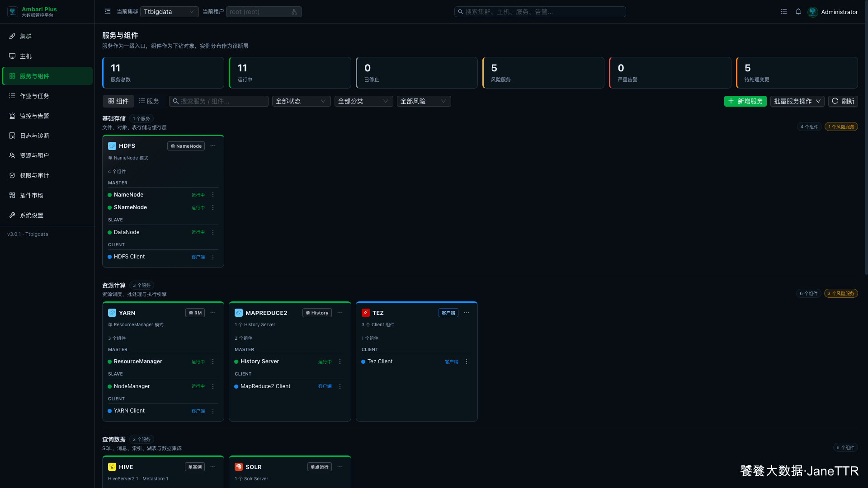The image size is (868, 488).
Task: Open the 当前租户 root tenant selector
Action: [264, 12]
